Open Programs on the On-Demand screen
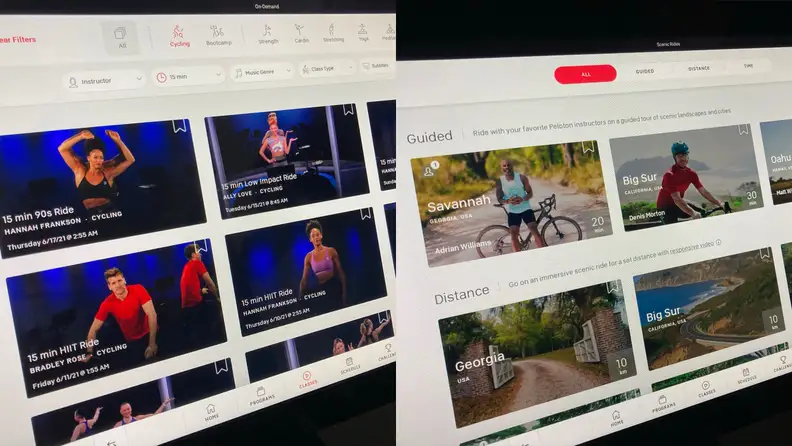Screen dimensions: 792x446 click(x=262, y=397)
